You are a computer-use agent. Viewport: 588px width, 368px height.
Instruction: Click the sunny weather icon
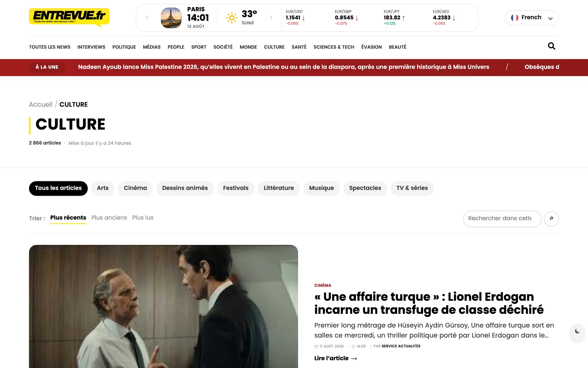232,18
